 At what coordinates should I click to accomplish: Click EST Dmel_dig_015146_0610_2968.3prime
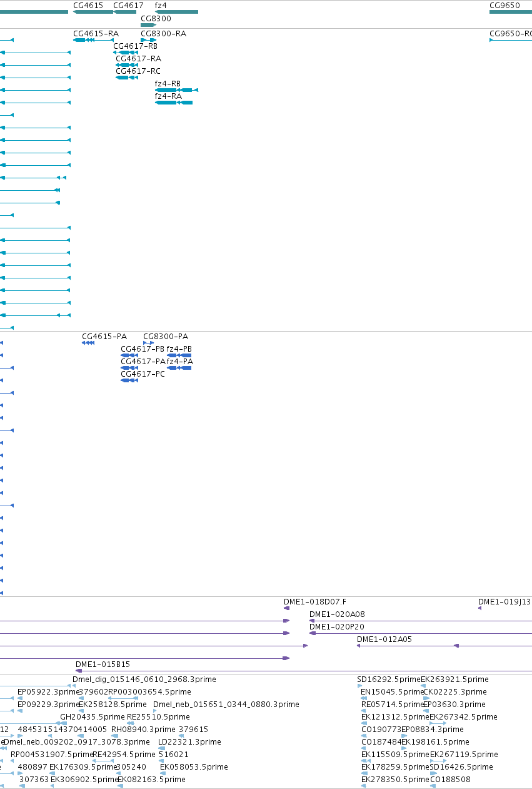[74, 686]
